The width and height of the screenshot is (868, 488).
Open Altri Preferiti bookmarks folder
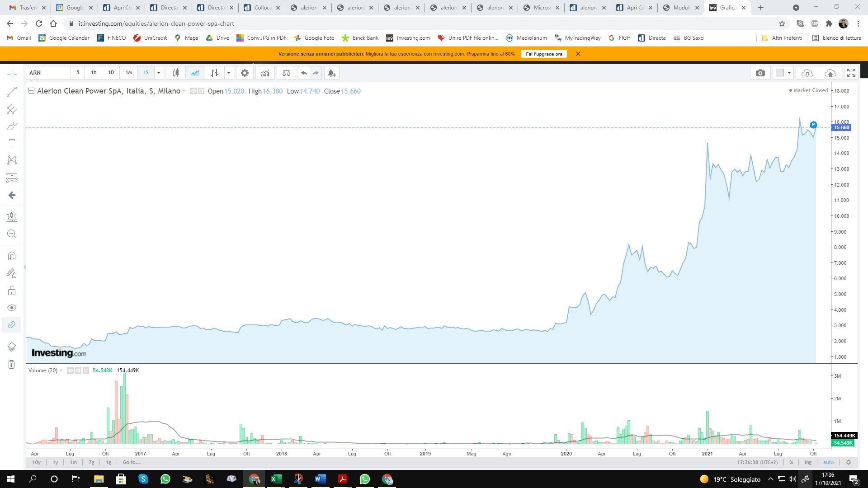click(x=782, y=38)
